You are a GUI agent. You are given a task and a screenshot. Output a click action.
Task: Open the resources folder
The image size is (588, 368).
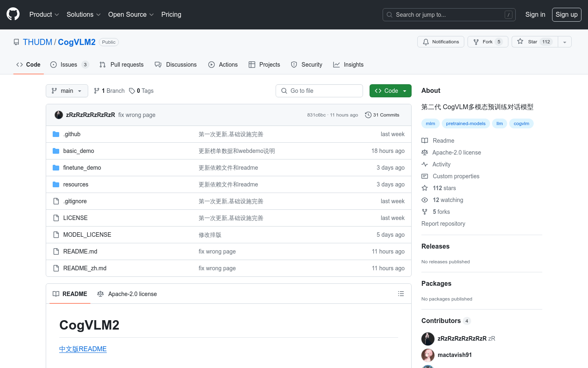(76, 184)
